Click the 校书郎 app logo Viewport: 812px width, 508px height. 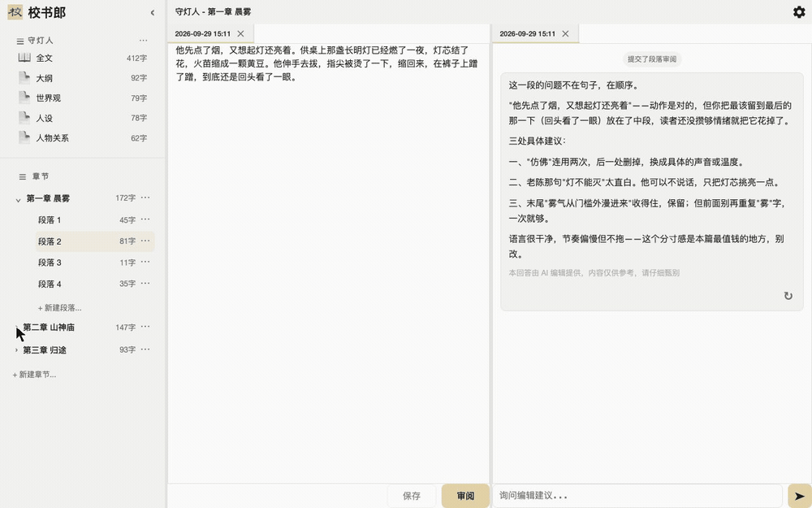15,12
